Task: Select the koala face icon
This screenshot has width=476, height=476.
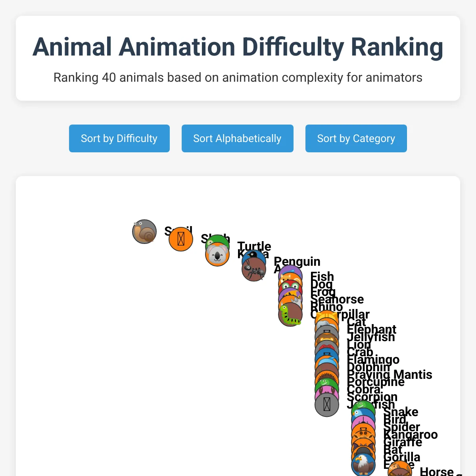Action: click(217, 254)
